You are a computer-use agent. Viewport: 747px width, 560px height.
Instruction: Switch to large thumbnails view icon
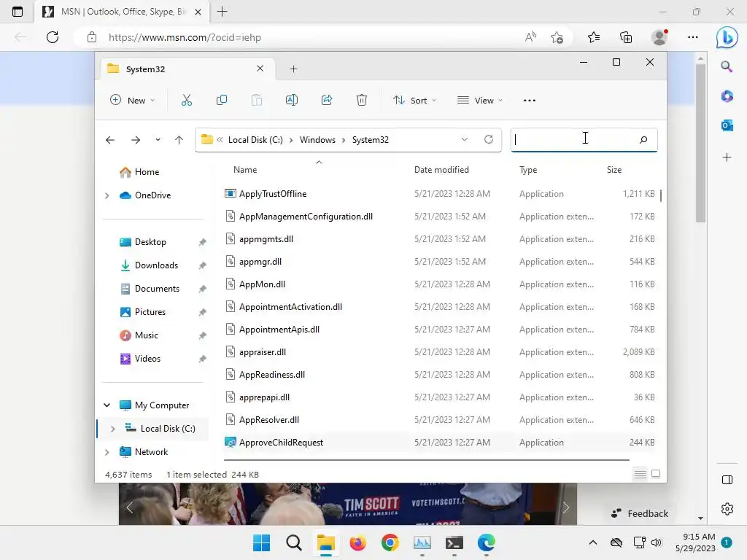[x=656, y=474]
